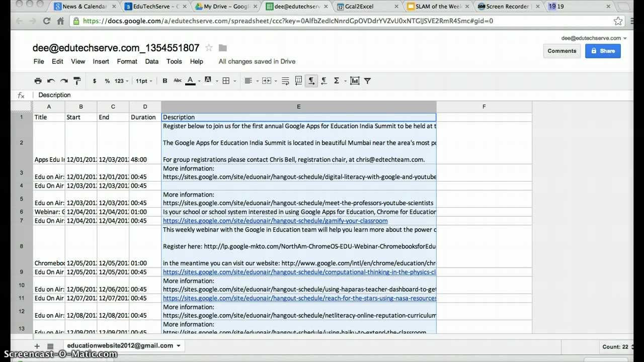Bookmark this page with star icon
Screen dimensions: 644x362
click(x=618, y=21)
